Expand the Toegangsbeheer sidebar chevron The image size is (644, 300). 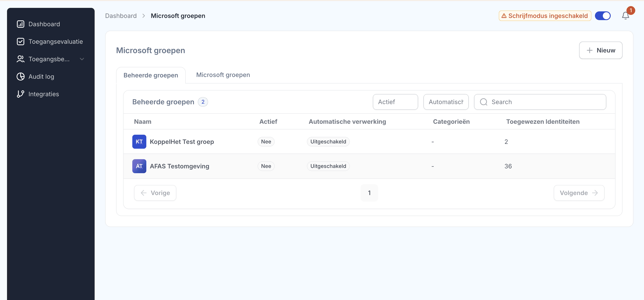[82, 59]
